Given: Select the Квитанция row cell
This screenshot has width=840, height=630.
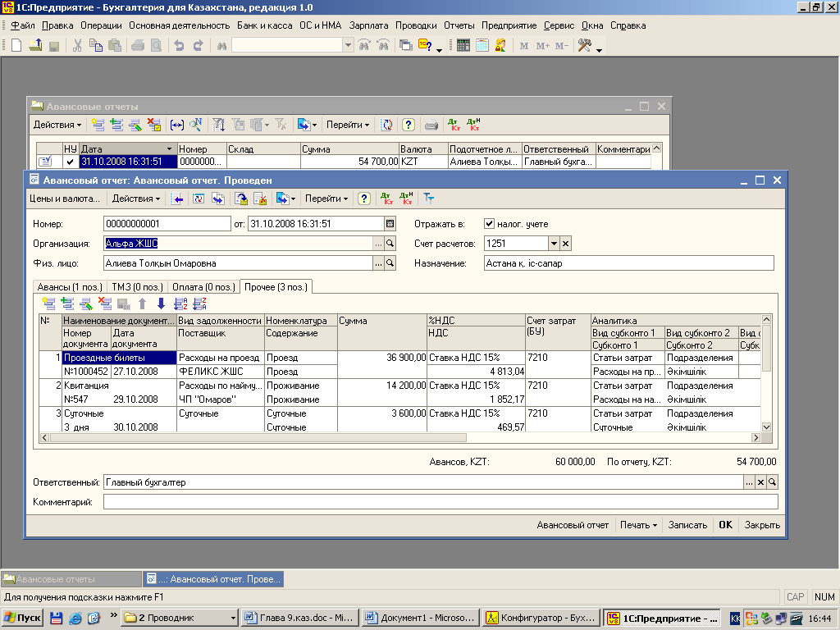Looking at the screenshot, I should (120, 386).
